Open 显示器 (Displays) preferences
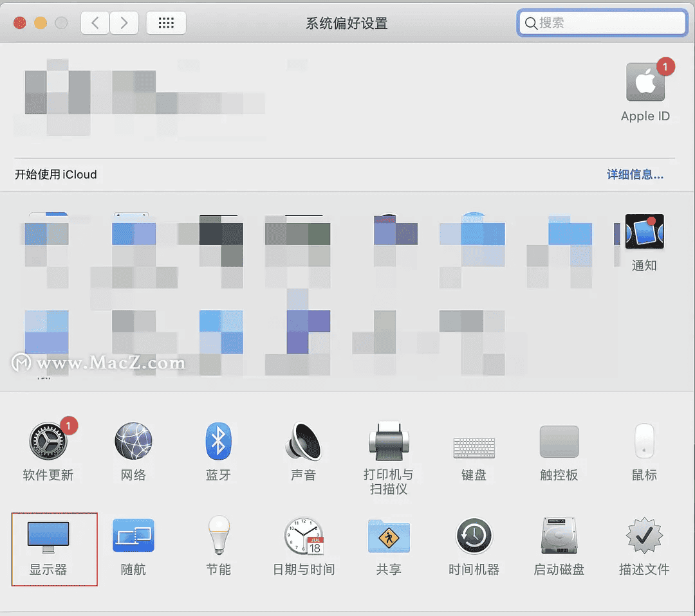695x616 pixels. [48, 537]
